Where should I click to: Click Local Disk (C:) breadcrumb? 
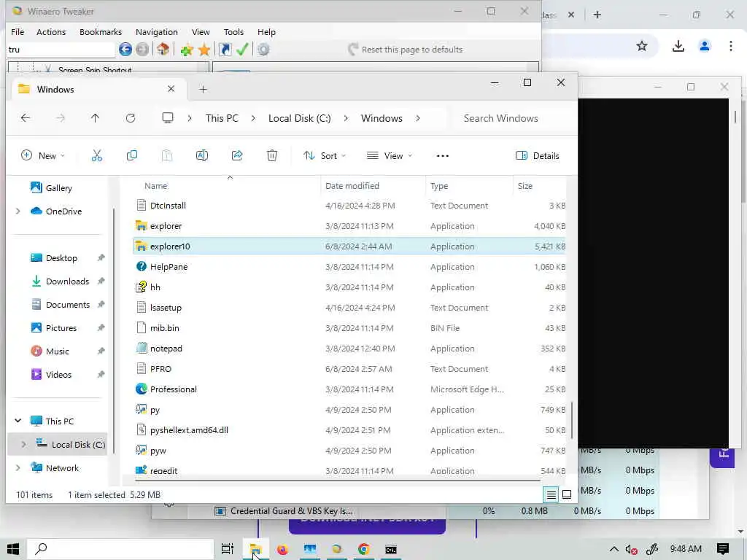click(300, 118)
